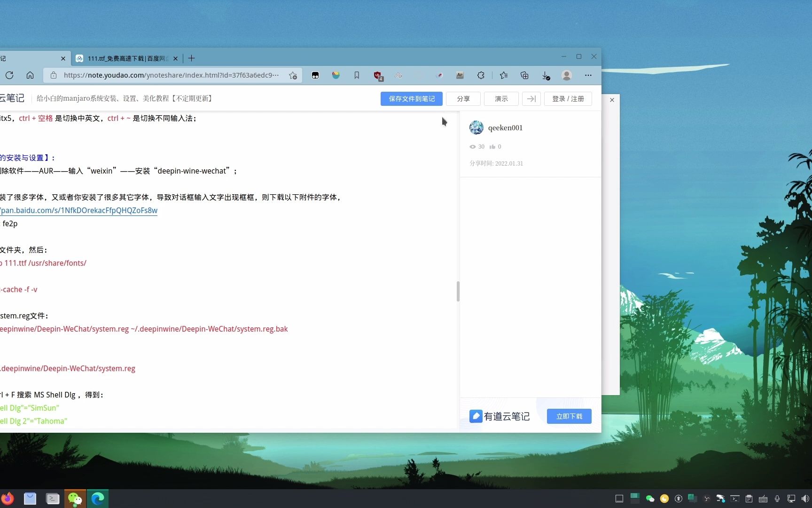Viewport: 812px width, 508px height.
Task: Toggle the favorites star in the address bar
Action: 293,75
